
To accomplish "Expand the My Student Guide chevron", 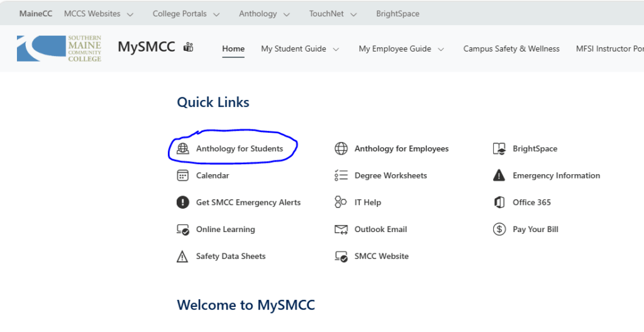I will pos(336,49).
